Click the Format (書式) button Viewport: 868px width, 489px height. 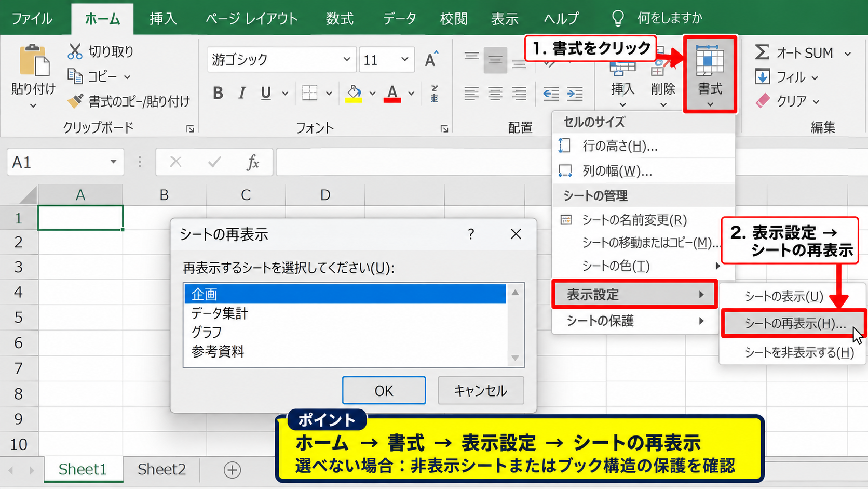tap(710, 74)
